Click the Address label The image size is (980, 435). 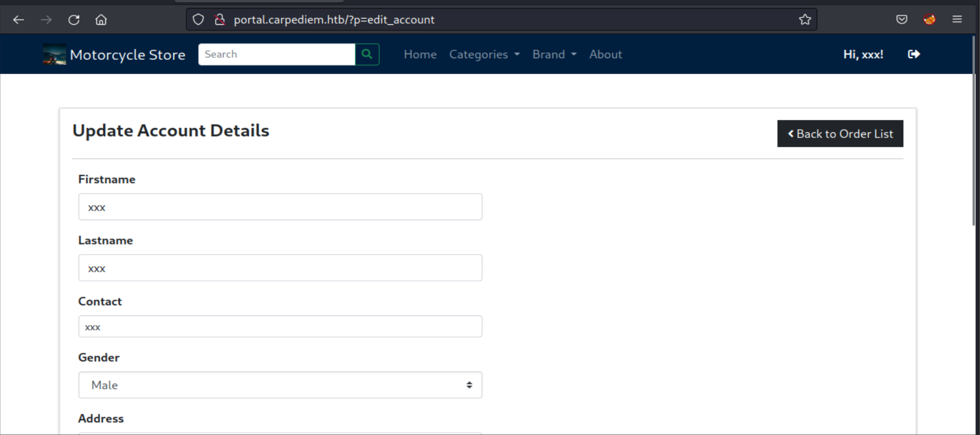click(101, 418)
